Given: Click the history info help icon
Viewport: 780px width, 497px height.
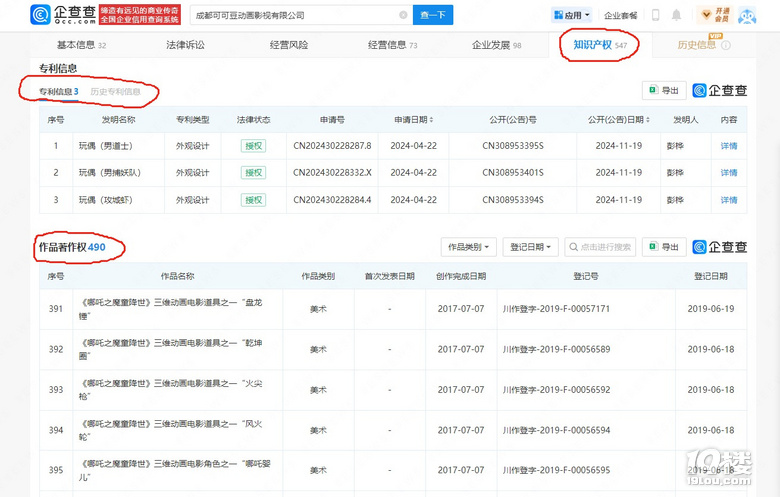Looking at the screenshot, I should [x=726, y=45].
